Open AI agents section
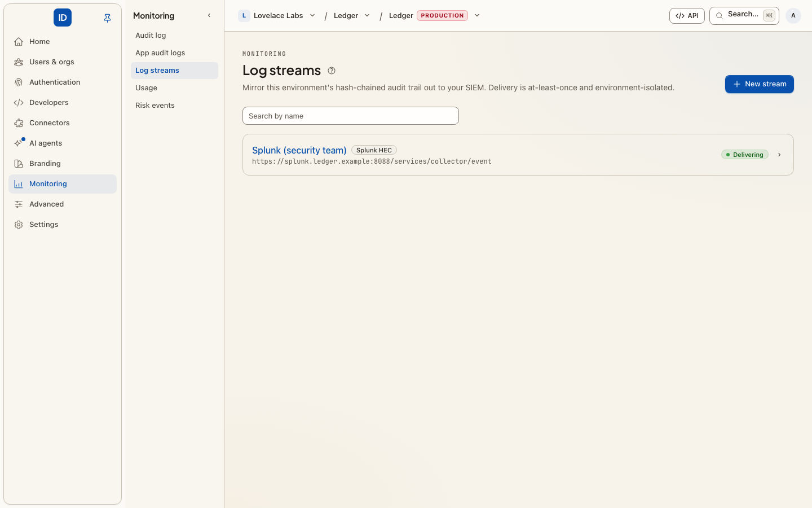812x508 pixels. [x=63, y=143]
